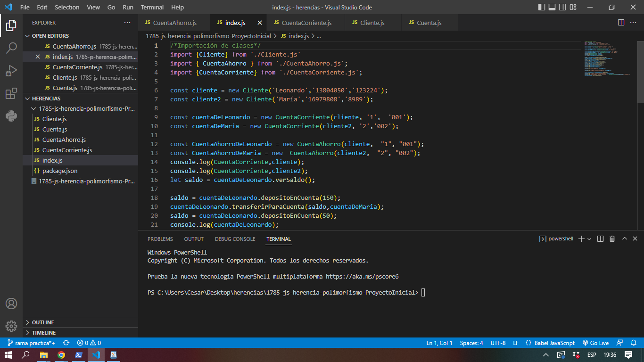Open the Search view in activity bar
This screenshot has width=644, height=362.
11,48
